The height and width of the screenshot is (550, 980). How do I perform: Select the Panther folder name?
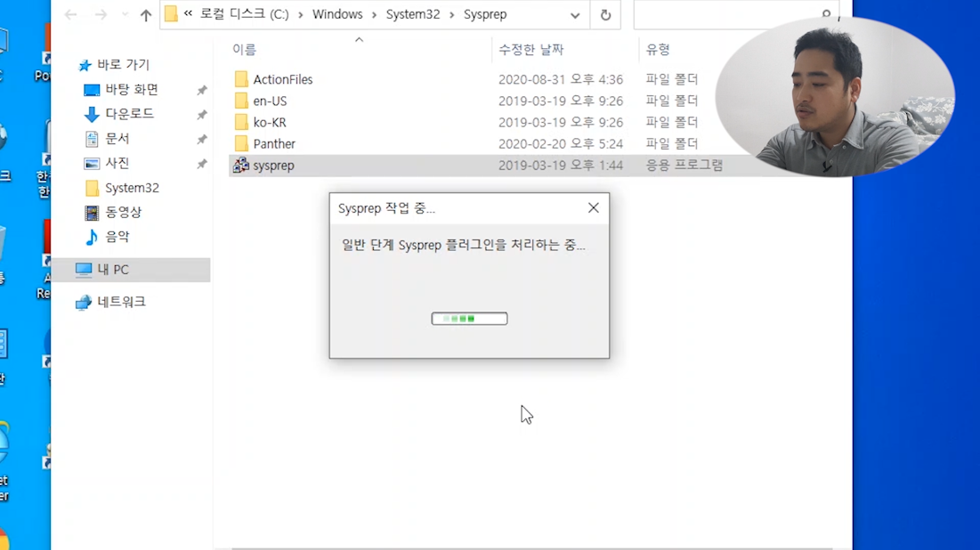point(274,144)
